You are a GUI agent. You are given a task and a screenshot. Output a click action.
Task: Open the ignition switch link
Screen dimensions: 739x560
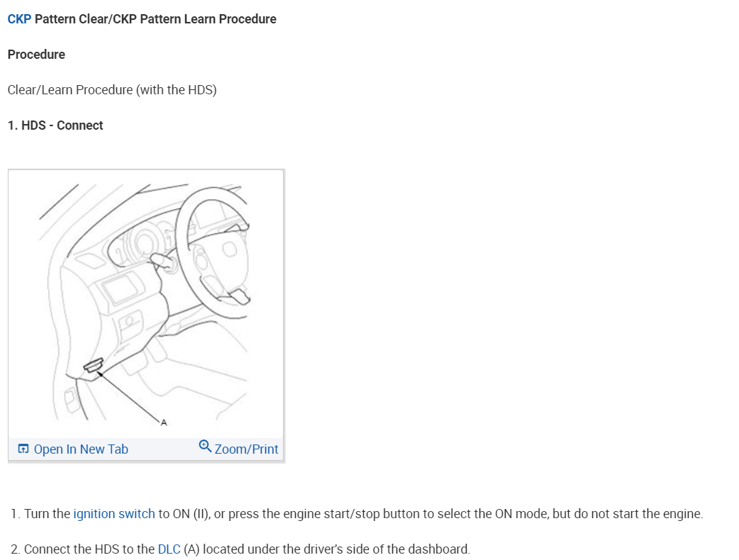[x=114, y=513]
